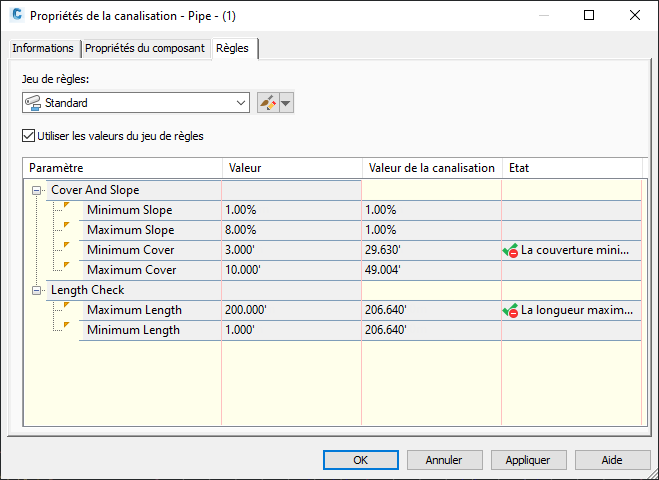This screenshot has width=659, height=480.
Task: Click the Appliquer button
Action: (x=527, y=460)
